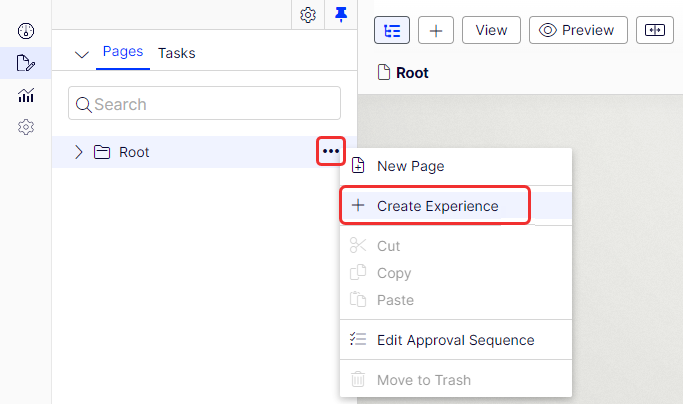Screen dimensions: 683x404
Task: Click the Preview button
Action: [578, 30]
